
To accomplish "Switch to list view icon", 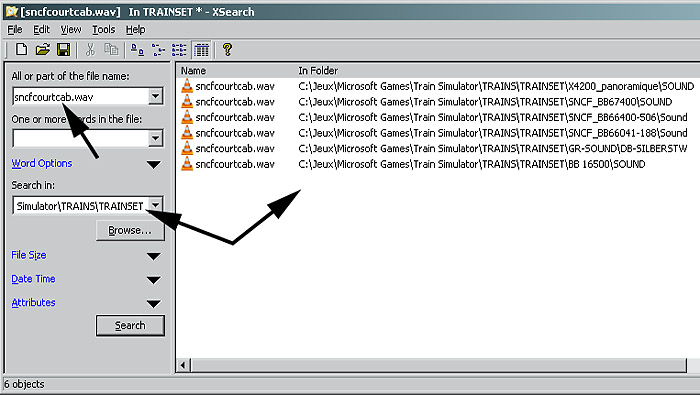I will click(179, 50).
